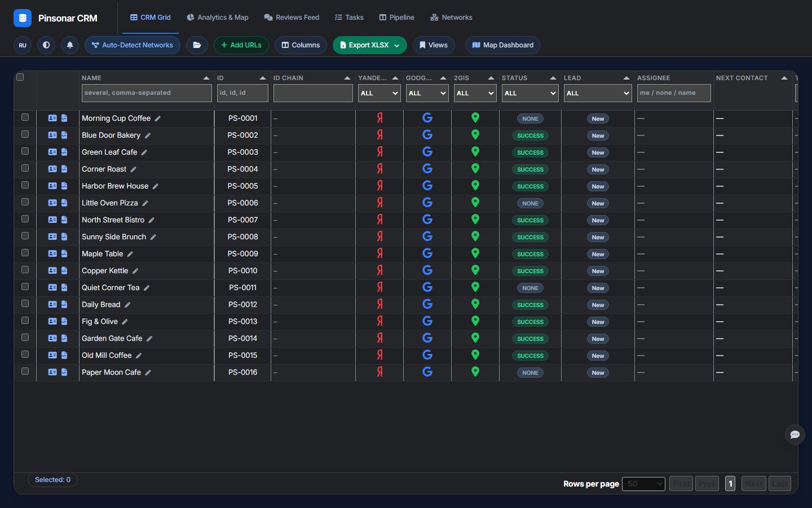The image size is (812, 508).
Task: Select all rows header checkbox
Action: [20, 77]
